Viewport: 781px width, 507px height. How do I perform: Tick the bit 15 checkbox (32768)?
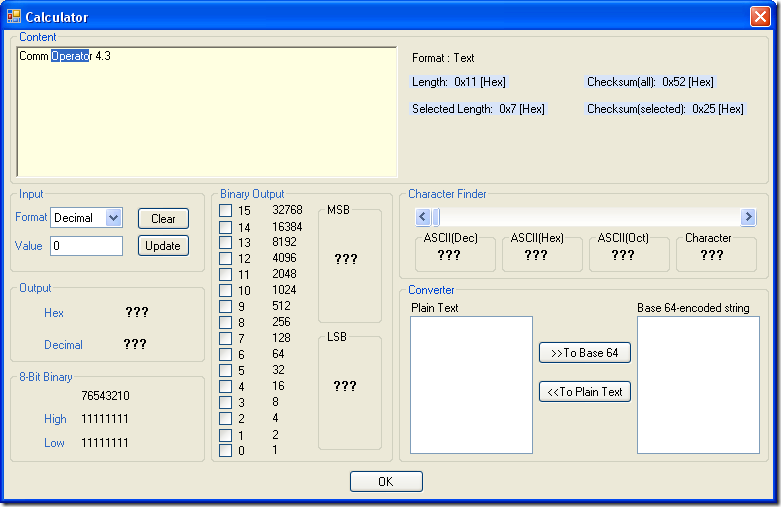[226, 210]
